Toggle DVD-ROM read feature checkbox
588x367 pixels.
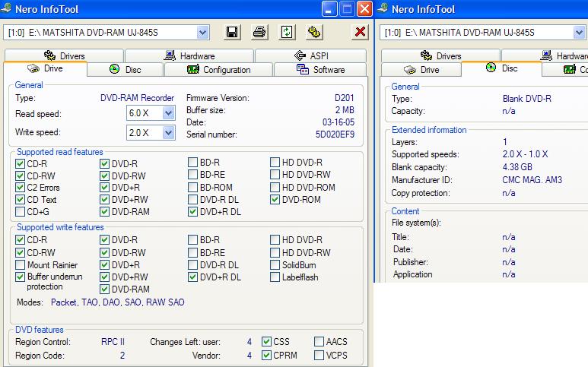point(275,199)
